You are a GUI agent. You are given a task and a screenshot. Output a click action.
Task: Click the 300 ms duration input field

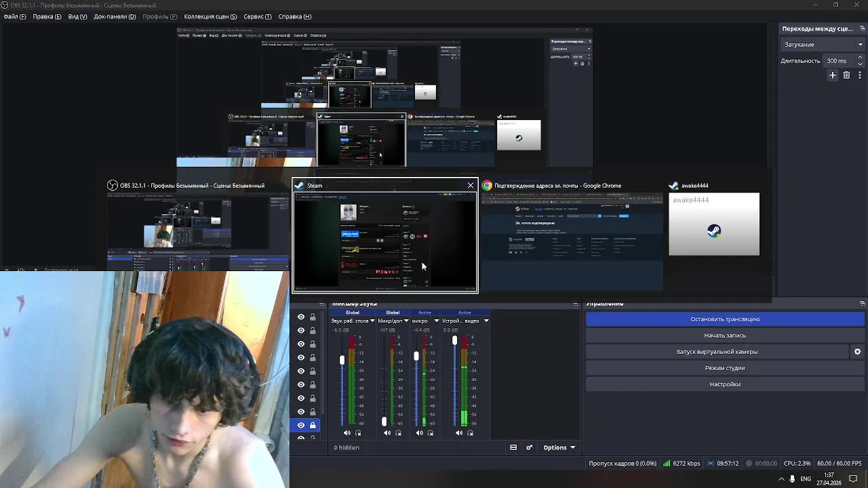click(x=840, y=61)
